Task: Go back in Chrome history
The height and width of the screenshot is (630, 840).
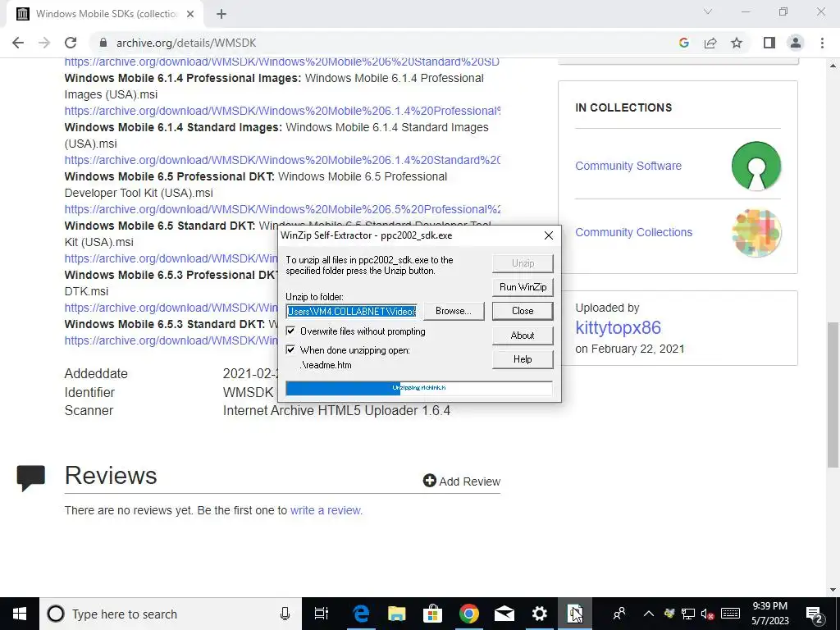Action: 18,43
